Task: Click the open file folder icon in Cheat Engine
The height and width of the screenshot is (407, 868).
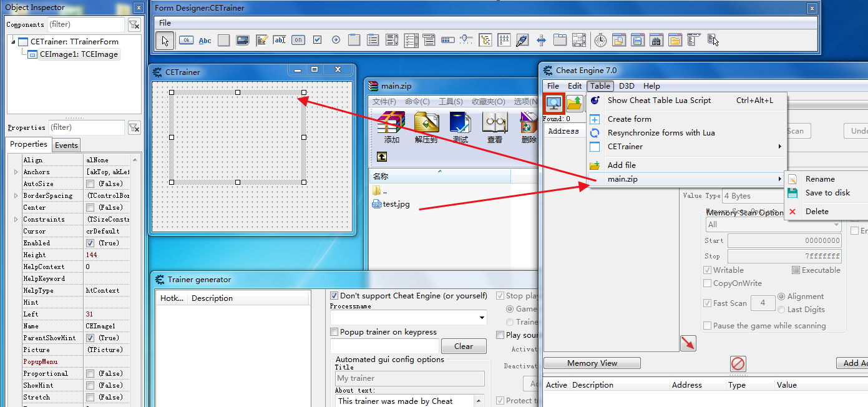Action: point(574,103)
